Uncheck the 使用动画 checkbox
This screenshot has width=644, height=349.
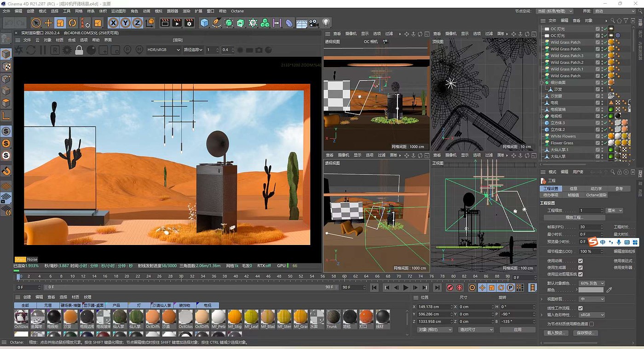(580, 261)
